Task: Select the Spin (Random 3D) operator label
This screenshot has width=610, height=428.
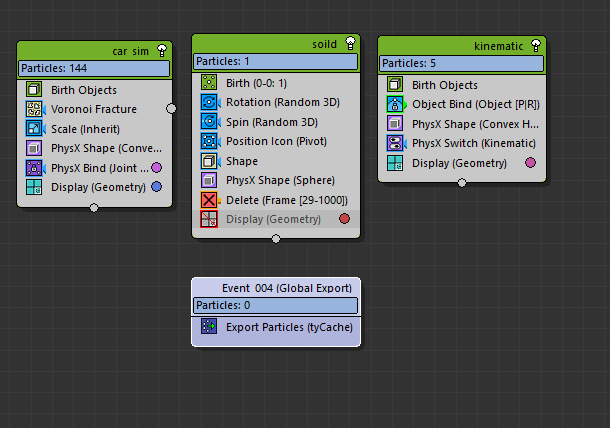Action: [x=272, y=122]
